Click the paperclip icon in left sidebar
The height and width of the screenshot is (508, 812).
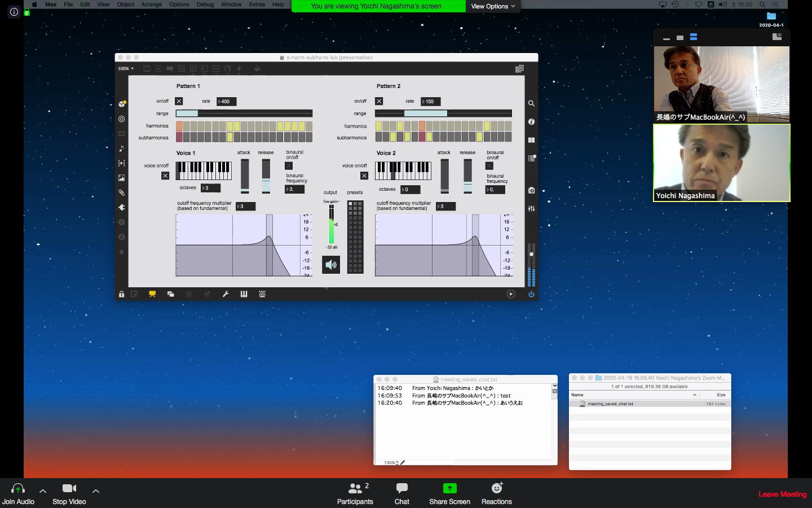point(121,192)
